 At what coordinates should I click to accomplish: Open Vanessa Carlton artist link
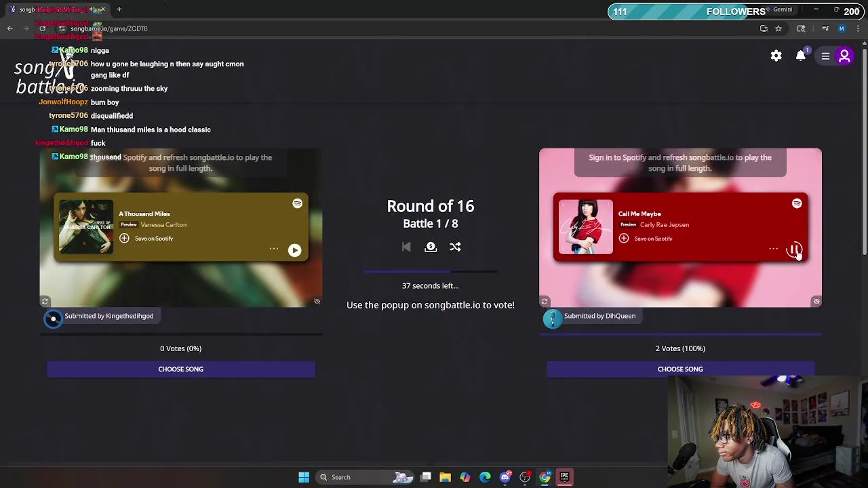163,225
